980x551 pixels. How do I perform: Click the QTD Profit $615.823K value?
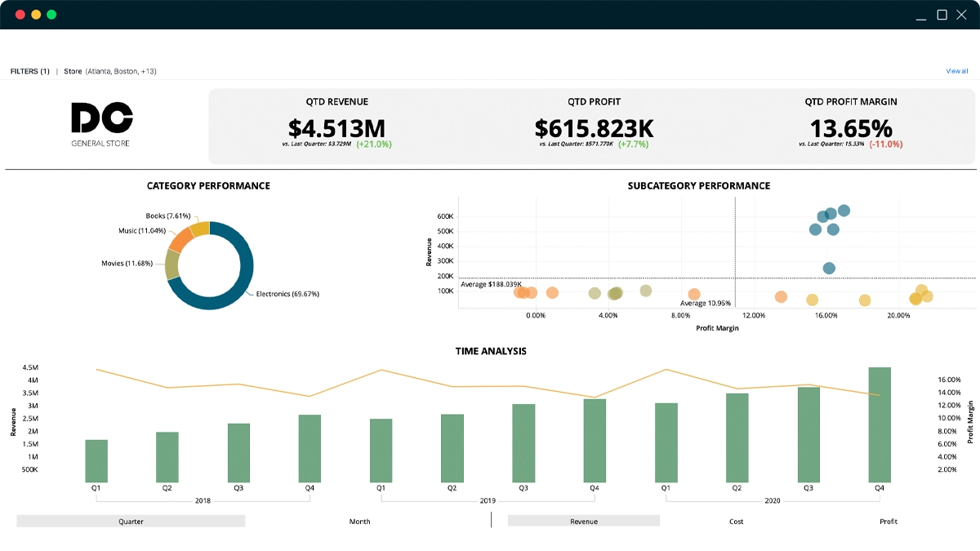click(x=594, y=128)
